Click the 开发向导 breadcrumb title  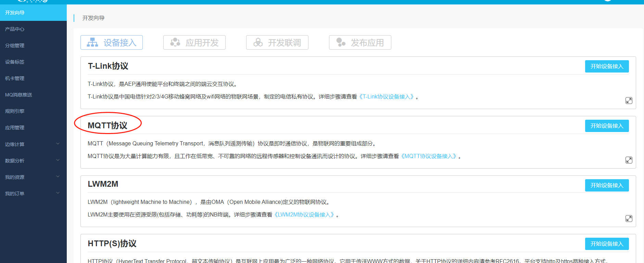pyautogui.click(x=93, y=18)
